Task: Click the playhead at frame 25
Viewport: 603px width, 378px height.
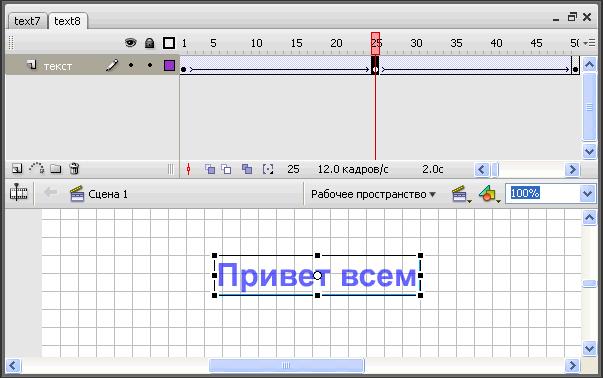Action: pos(375,43)
